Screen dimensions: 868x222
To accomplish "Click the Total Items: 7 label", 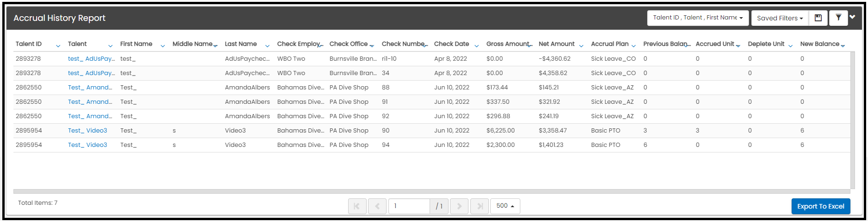I will point(38,203).
